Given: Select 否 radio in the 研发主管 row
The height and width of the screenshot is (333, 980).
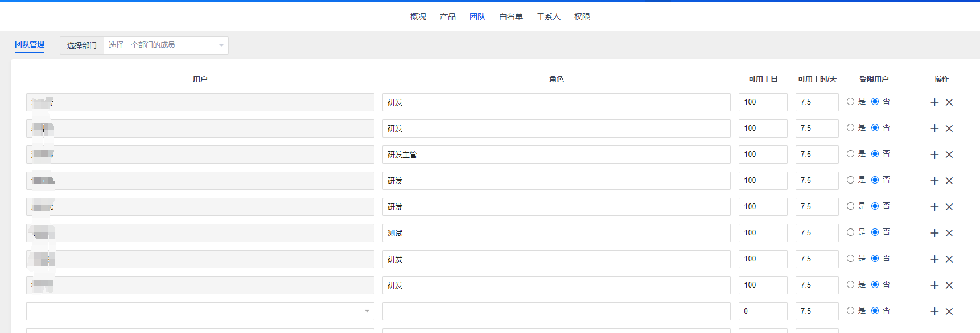Looking at the screenshot, I should pos(875,154).
